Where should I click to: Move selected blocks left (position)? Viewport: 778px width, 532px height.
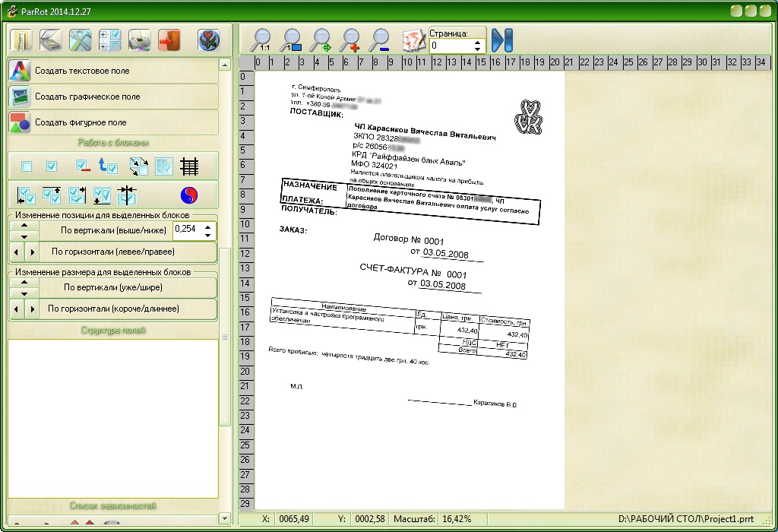16,252
